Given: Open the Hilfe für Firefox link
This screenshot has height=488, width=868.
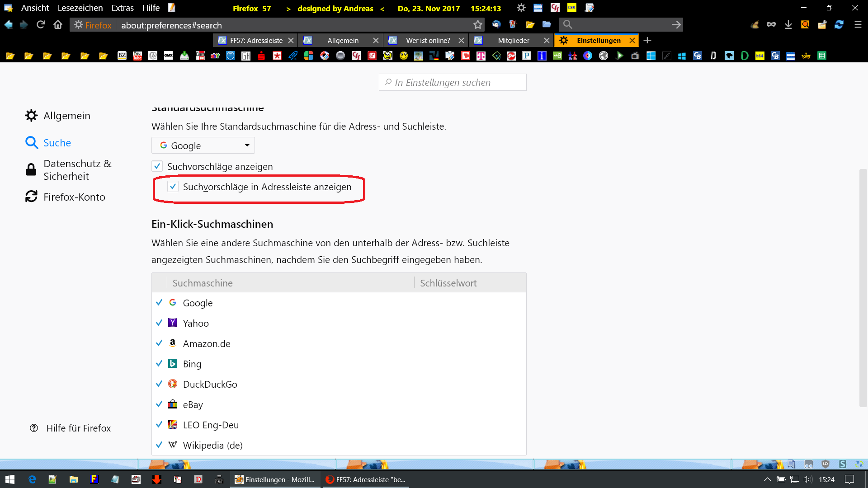Looking at the screenshot, I should 78,428.
